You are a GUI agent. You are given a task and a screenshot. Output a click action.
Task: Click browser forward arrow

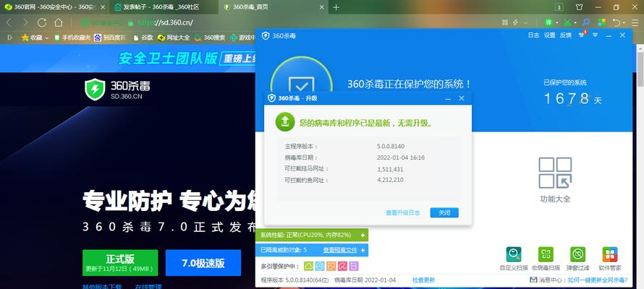(25, 22)
